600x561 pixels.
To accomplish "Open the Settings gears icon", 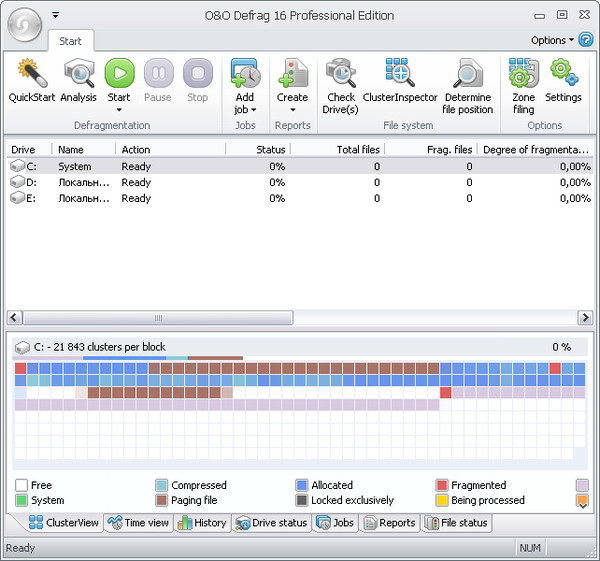I will click(x=563, y=75).
